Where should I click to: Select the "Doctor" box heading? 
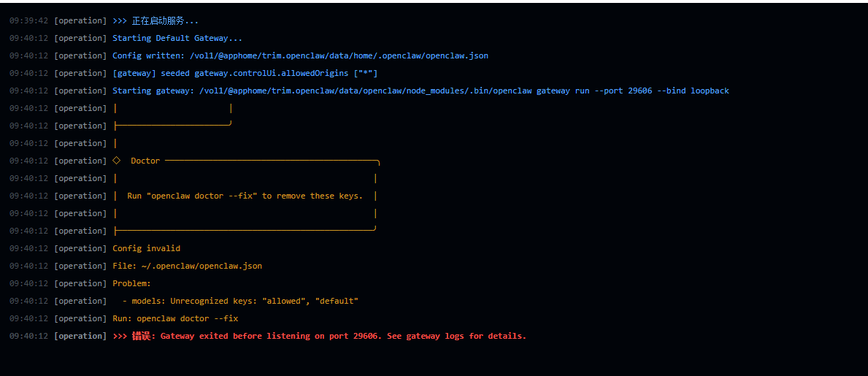tap(145, 161)
